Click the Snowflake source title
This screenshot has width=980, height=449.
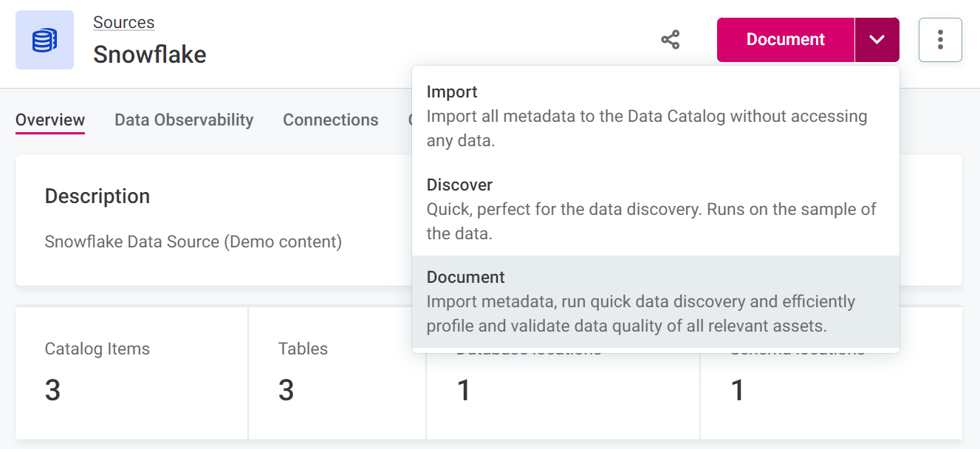(x=150, y=55)
